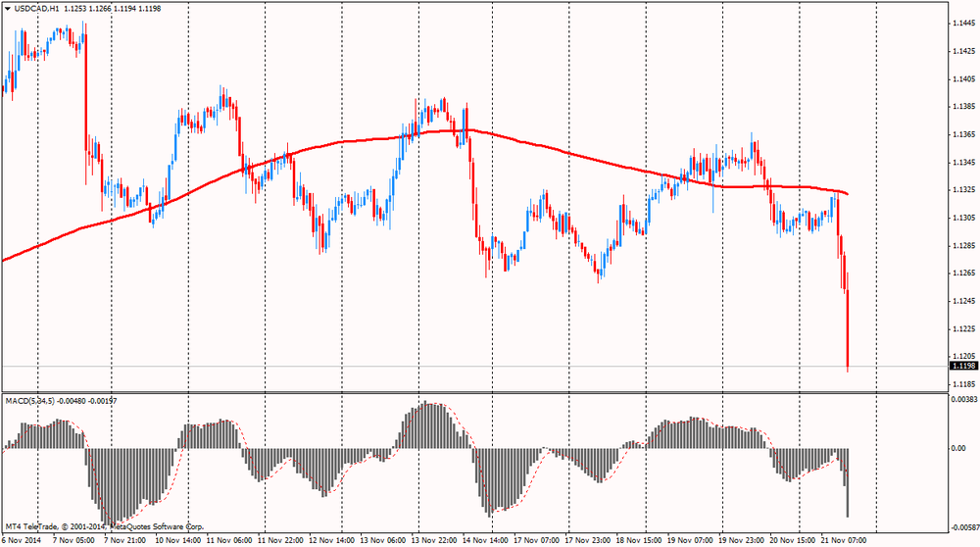Click the 17 Nov 07:00 time label
This screenshot has width=980, height=547.
point(536,540)
